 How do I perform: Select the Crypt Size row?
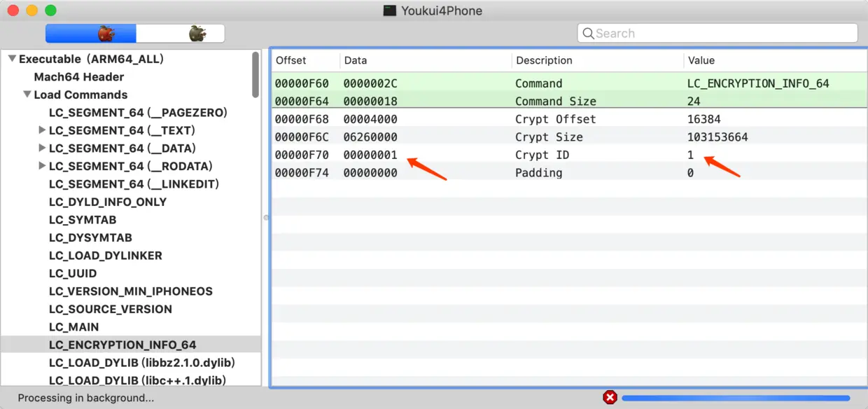coord(569,137)
